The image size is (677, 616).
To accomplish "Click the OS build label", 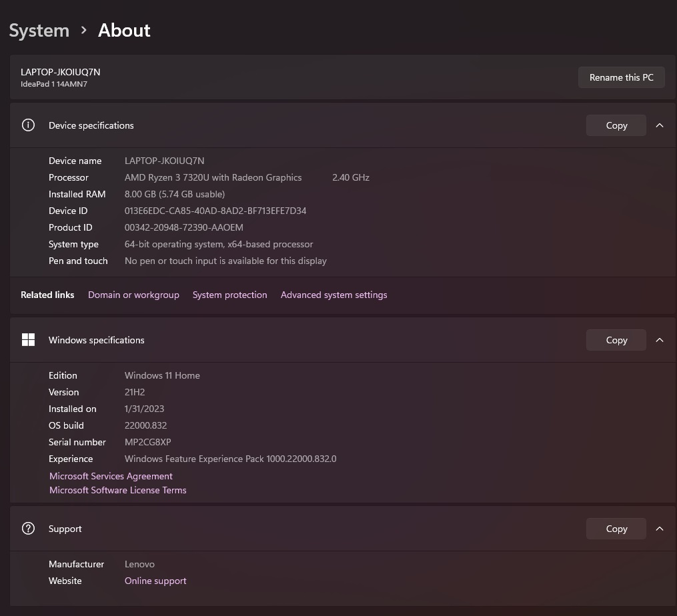I will pos(66,425).
